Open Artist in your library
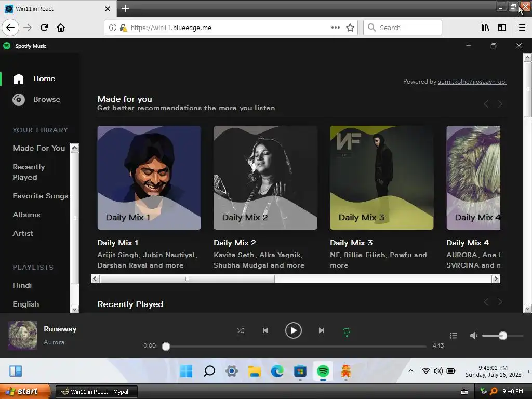Screen dimensions: 532x399 coord(23,233)
